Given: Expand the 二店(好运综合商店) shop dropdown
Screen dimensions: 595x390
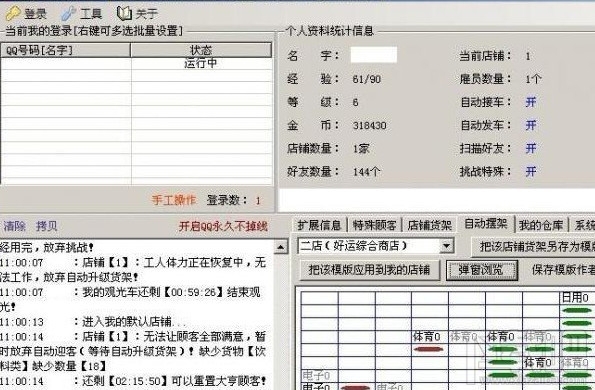Looking at the screenshot, I should (x=447, y=246).
